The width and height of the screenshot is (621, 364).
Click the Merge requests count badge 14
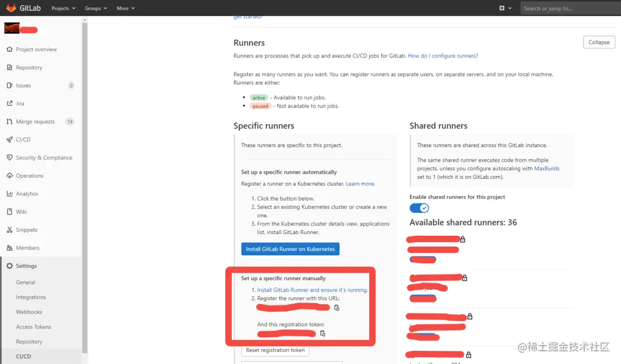pos(70,121)
